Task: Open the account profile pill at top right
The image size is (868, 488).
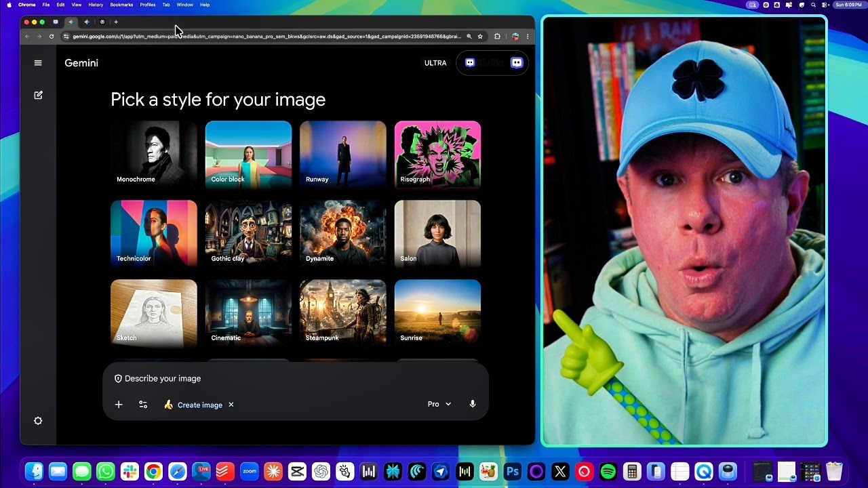Action: [x=493, y=63]
